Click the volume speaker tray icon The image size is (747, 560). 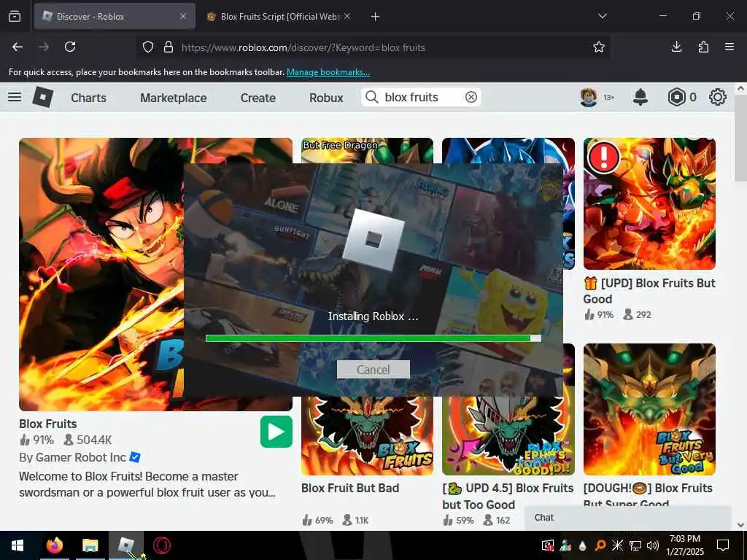click(653, 545)
